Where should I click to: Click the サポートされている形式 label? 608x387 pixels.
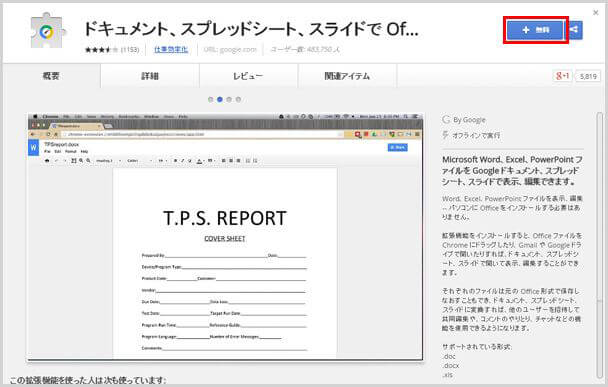477,347
